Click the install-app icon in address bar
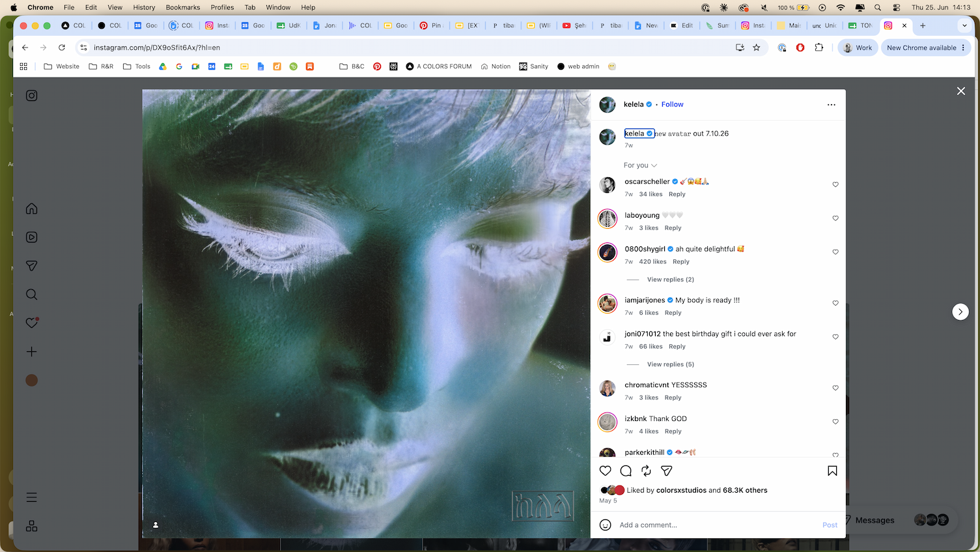Viewport: 980px width, 552px height. [740, 48]
